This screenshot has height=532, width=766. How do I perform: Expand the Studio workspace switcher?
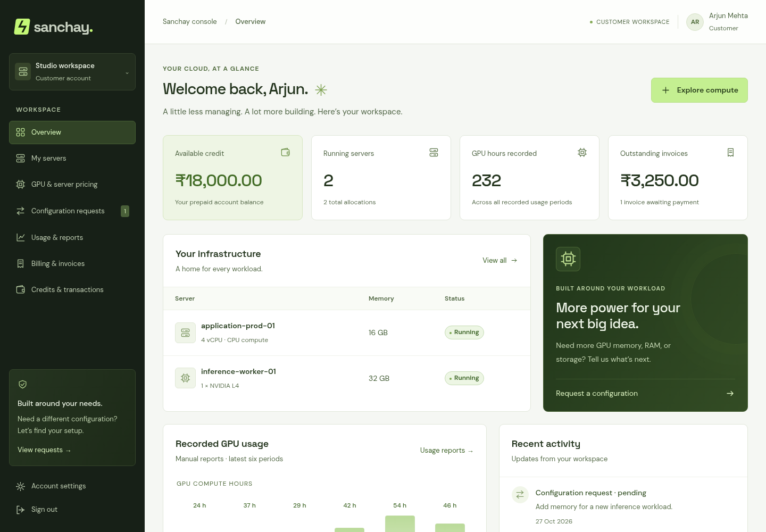(72, 72)
